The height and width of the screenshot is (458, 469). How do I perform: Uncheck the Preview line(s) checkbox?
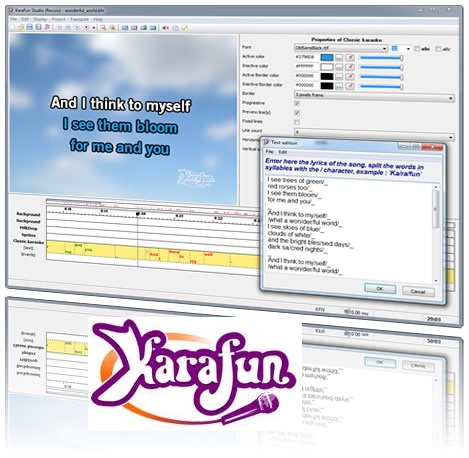297,113
